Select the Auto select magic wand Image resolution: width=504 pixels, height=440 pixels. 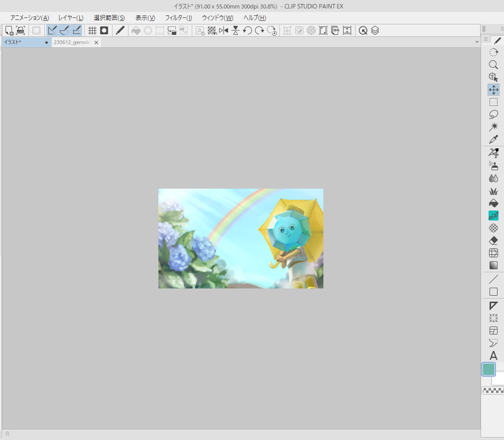[x=494, y=127]
